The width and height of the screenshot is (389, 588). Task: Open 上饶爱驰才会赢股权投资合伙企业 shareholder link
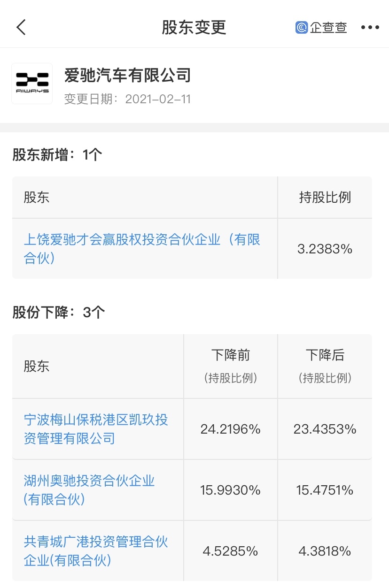point(142,249)
